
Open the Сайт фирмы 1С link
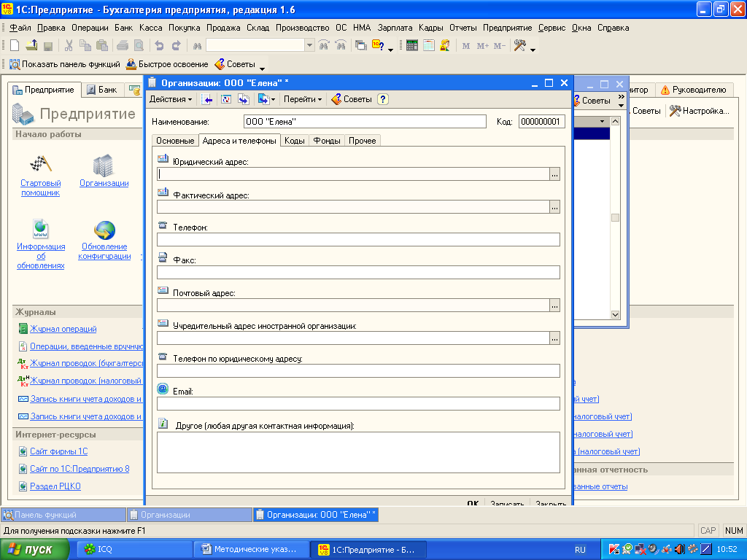[58, 451]
